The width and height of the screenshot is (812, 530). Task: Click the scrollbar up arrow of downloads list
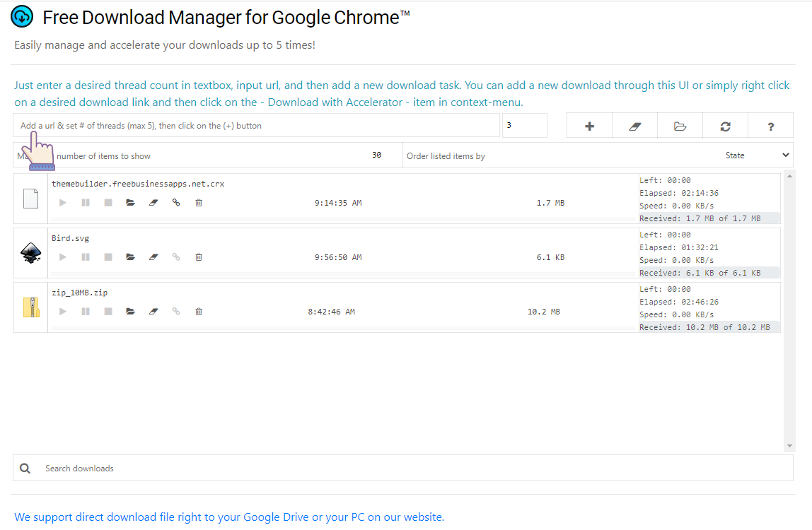(x=789, y=177)
